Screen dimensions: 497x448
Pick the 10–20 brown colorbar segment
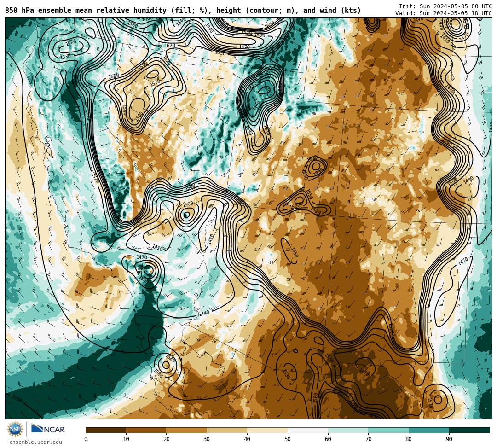pyautogui.click(x=146, y=430)
